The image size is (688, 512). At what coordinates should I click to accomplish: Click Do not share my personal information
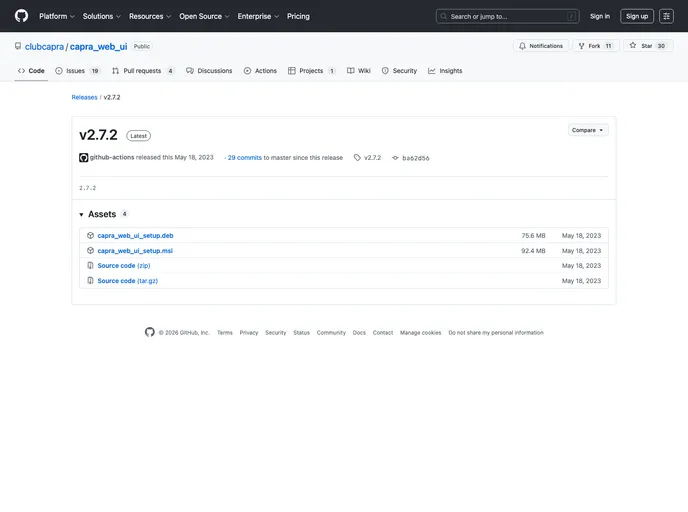[x=496, y=333]
